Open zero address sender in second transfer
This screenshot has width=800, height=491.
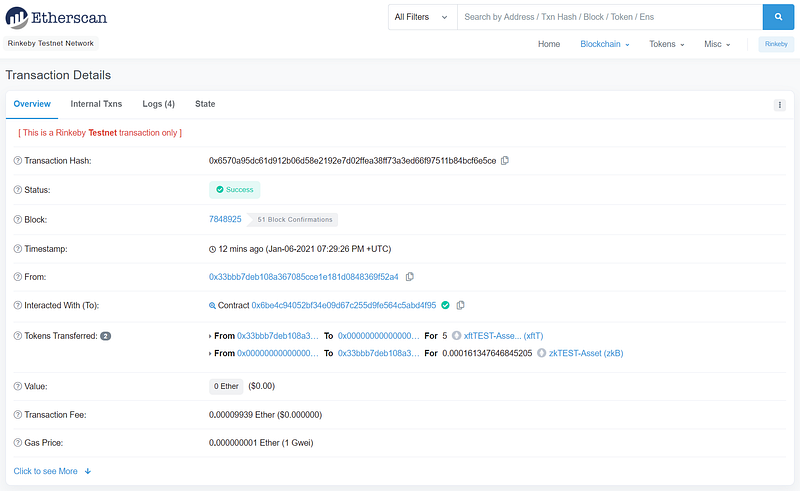(x=278, y=353)
